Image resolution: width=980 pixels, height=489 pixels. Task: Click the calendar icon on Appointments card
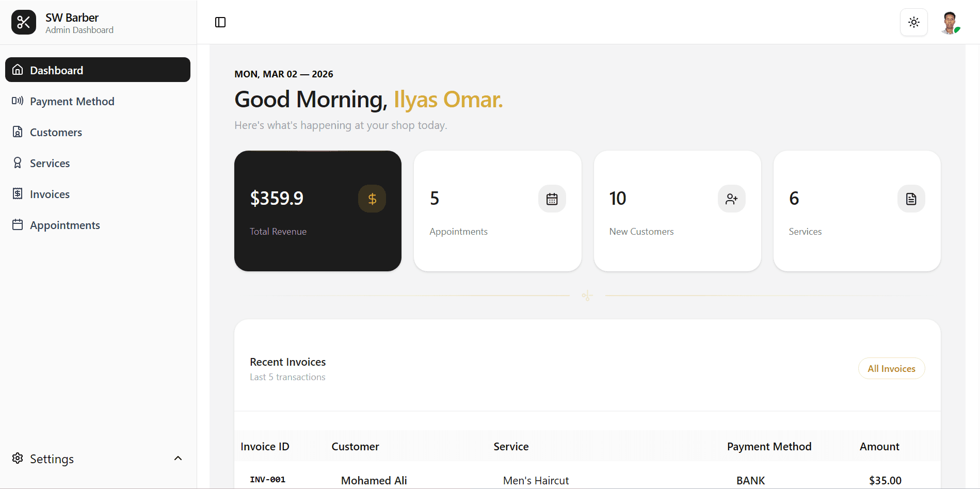(x=552, y=199)
